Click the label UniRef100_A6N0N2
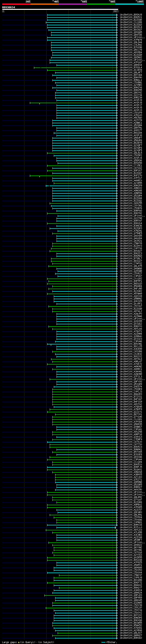This screenshot has width=146, height=644. 131,366
